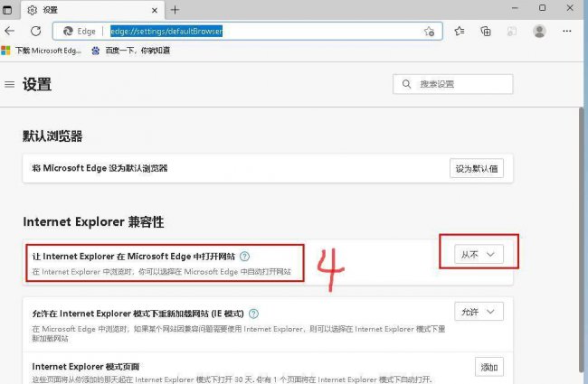Go back to the previous page
The width and height of the screenshot is (588, 384).
click(10, 31)
